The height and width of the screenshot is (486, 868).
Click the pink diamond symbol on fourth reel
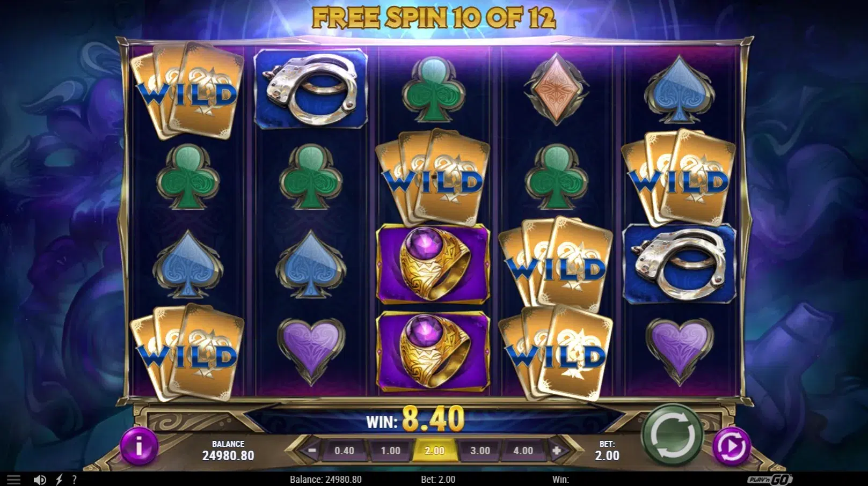pos(556,89)
